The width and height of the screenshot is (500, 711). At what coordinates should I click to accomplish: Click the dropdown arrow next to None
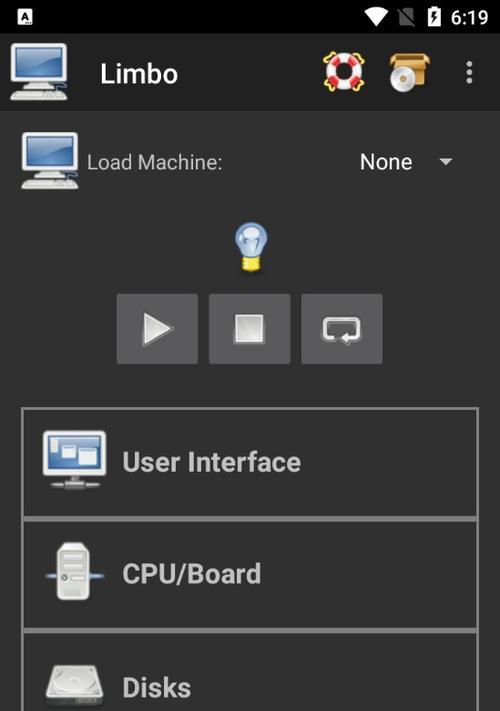click(446, 162)
